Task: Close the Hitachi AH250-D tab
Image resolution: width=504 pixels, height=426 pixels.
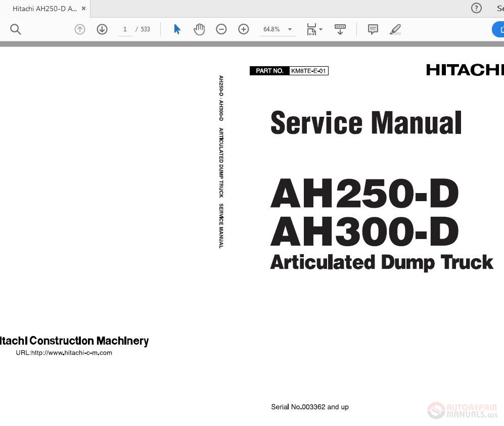Action: pos(83,8)
